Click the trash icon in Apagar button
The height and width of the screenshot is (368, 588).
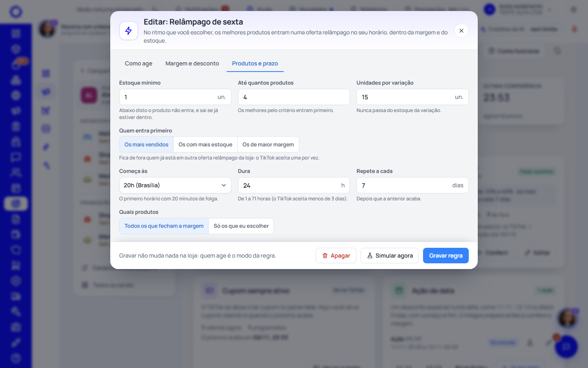coord(325,256)
